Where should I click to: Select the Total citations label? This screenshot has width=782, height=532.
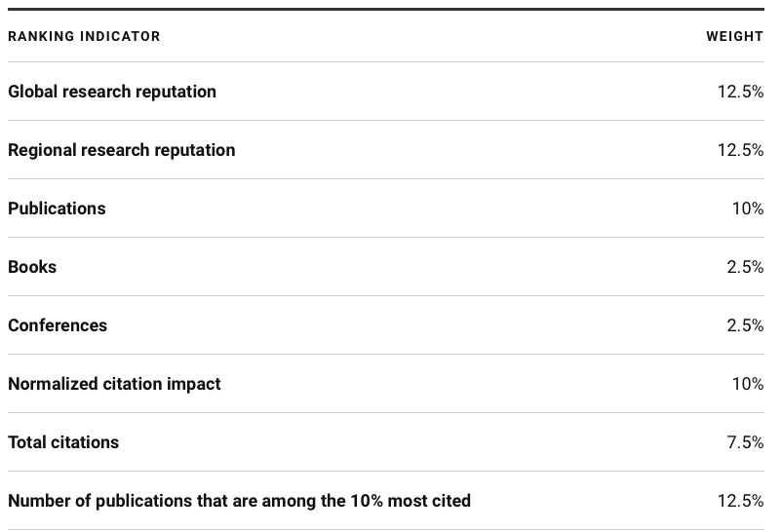click(x=63, y=442)
